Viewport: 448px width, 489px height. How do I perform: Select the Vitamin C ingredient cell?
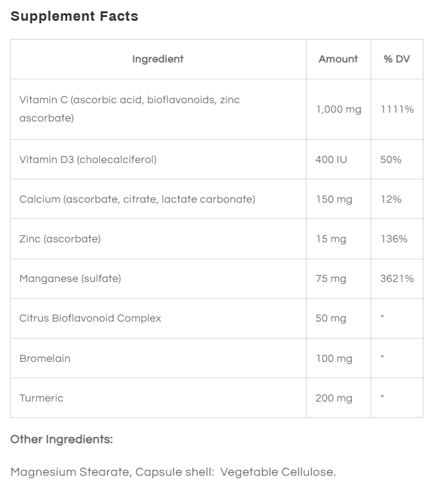(130, 109)
